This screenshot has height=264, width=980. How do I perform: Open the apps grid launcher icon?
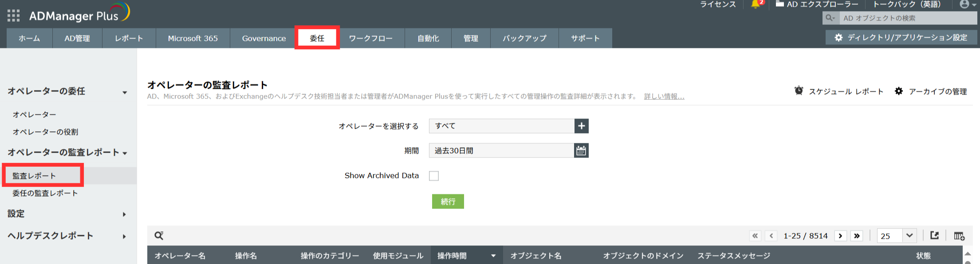[x=13, y=16]
